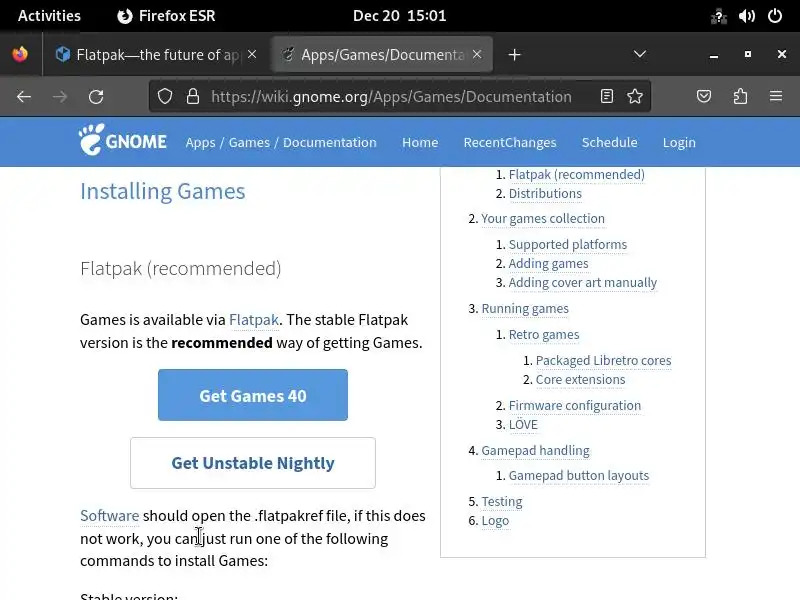The image size is (800, 600).
Task: Reload the current page
Action: click(x=96, y=96)
